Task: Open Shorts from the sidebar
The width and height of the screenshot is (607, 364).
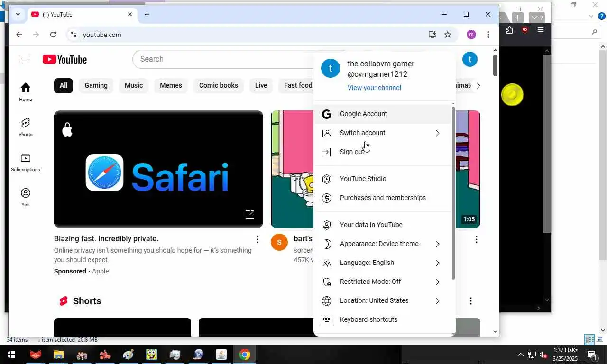Action: 26,127
